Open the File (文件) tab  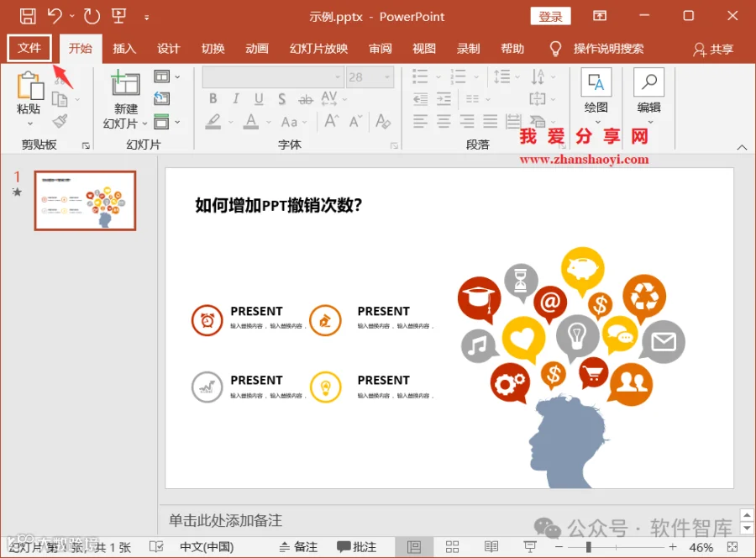29,48
